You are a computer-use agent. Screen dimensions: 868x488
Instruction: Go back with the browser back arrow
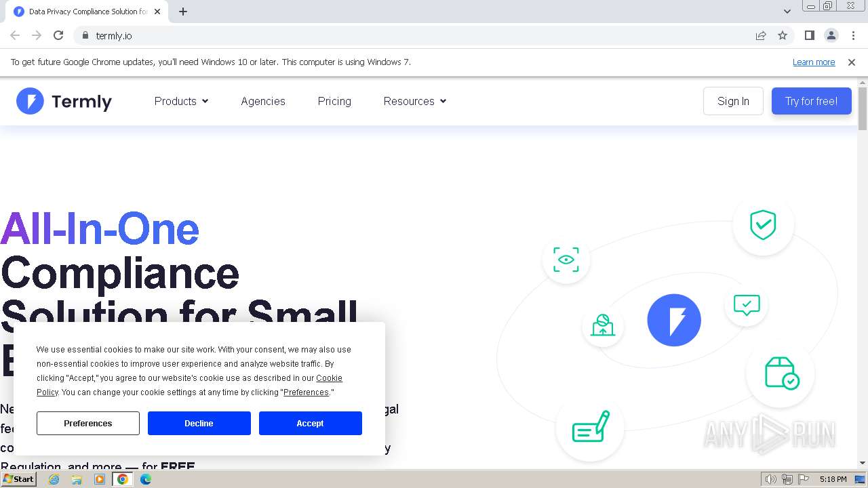[15, 35]
